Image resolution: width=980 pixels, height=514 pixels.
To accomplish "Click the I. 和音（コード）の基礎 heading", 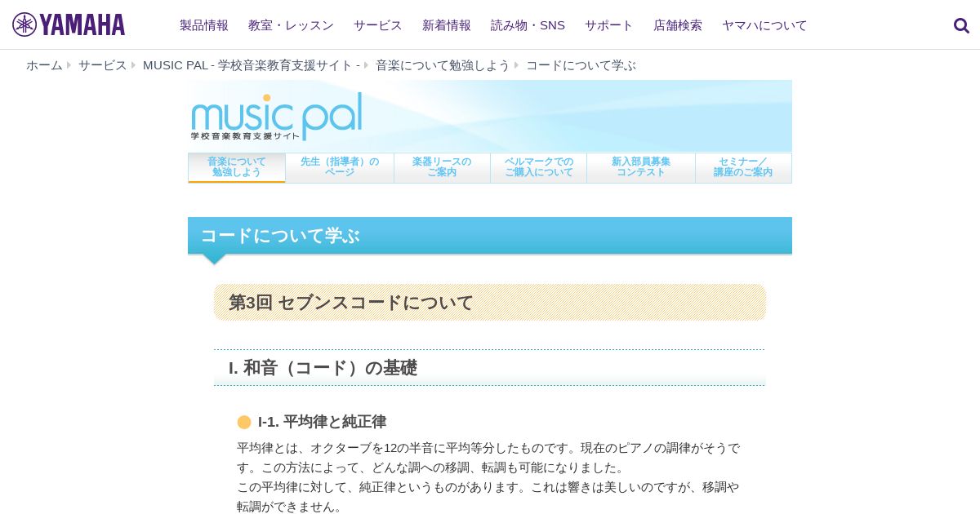I will click(x=323, y=368).
